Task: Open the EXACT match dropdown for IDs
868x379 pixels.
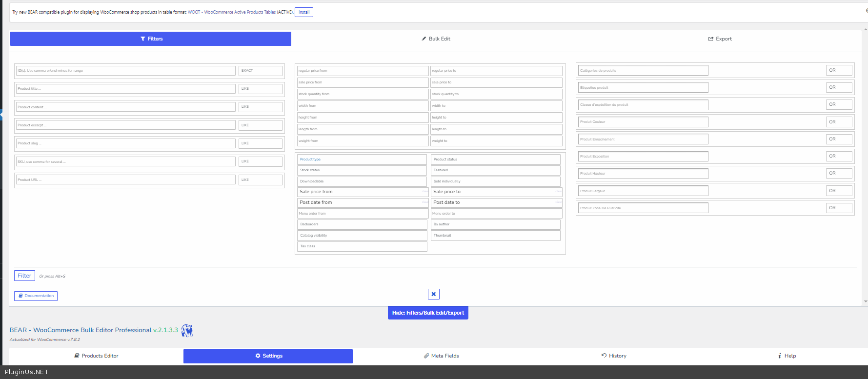Action: tap(260, 71)
